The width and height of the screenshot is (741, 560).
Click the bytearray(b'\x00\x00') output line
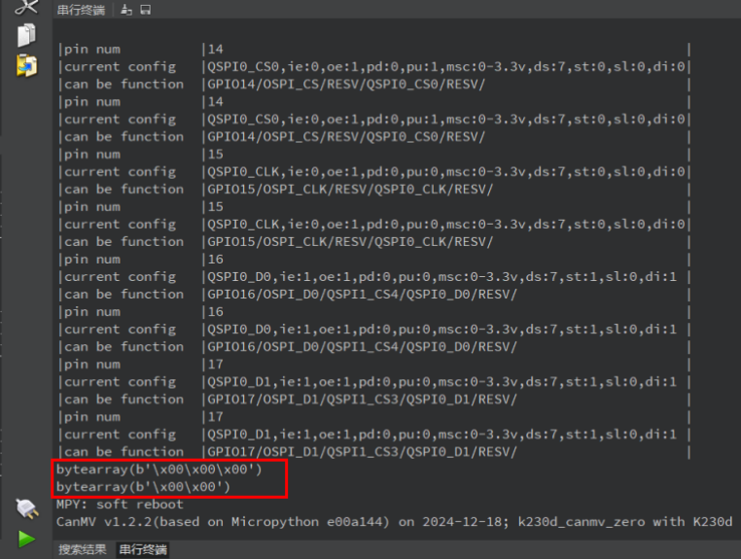pos(143,487)
